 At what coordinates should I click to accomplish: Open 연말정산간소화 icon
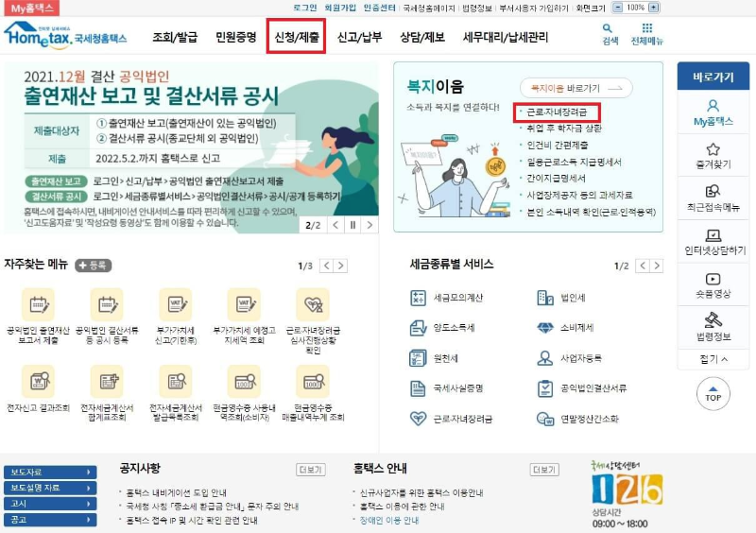(x=545, y=419)
